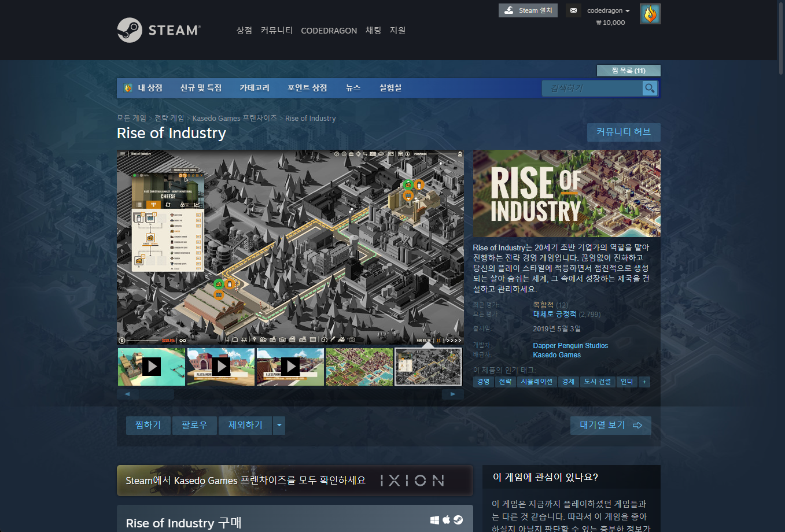Click the 대기열 보기 button

[611, 426]
